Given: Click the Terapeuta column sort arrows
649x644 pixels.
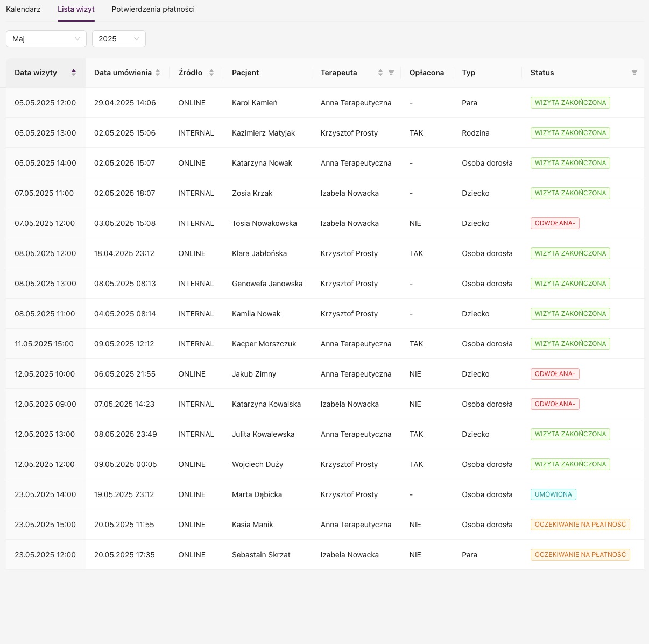Looking at the screenshot, I should [380, 73].
